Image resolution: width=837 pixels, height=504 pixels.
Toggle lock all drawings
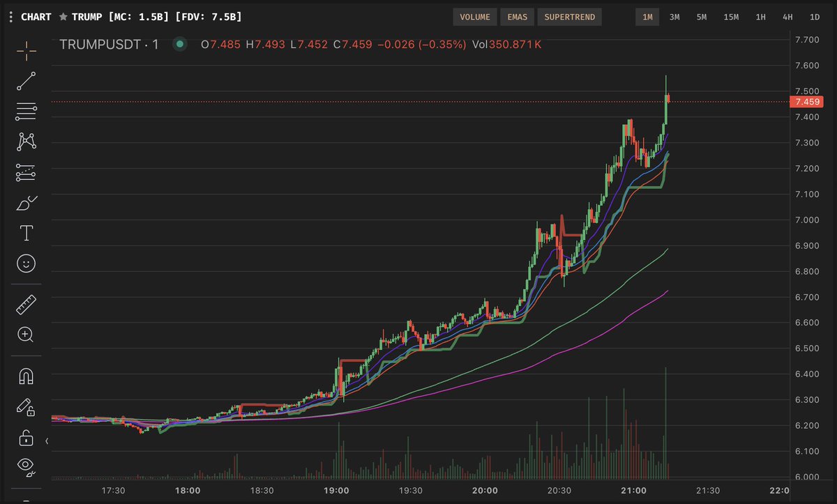[27, 438]
